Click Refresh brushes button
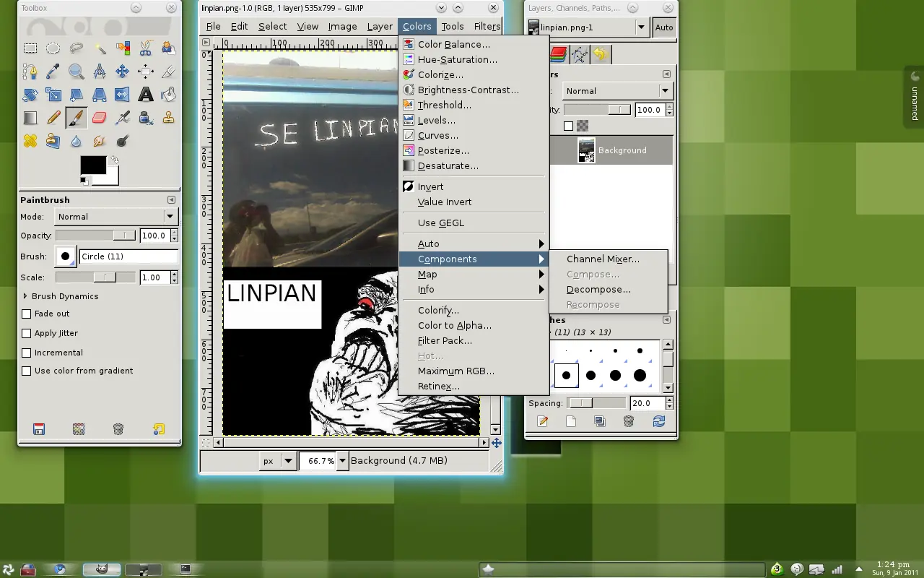Image resolution: width=924 pixels, height=578 pixels. pos(658,421)
